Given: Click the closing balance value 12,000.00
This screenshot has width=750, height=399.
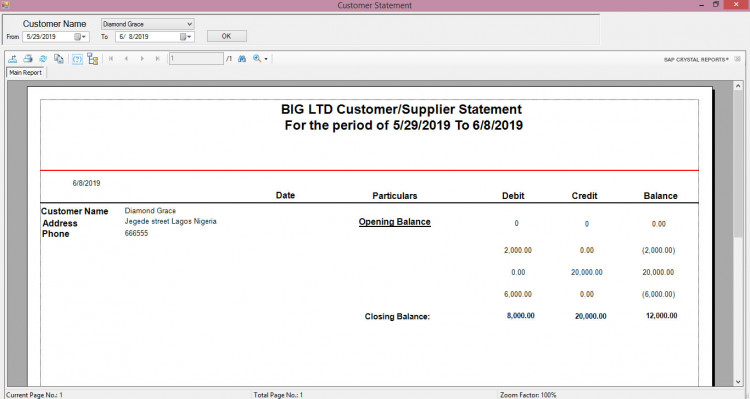Looking at the screenshot, I should (x=661, y=316).
